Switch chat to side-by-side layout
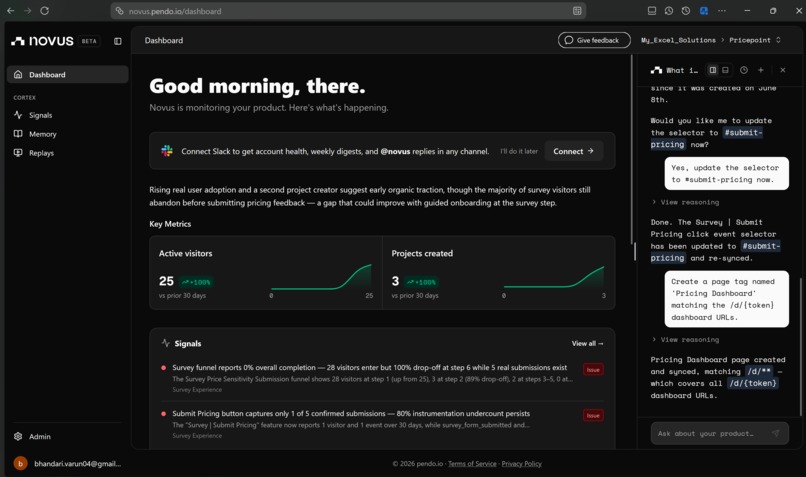 coord(712,70)
